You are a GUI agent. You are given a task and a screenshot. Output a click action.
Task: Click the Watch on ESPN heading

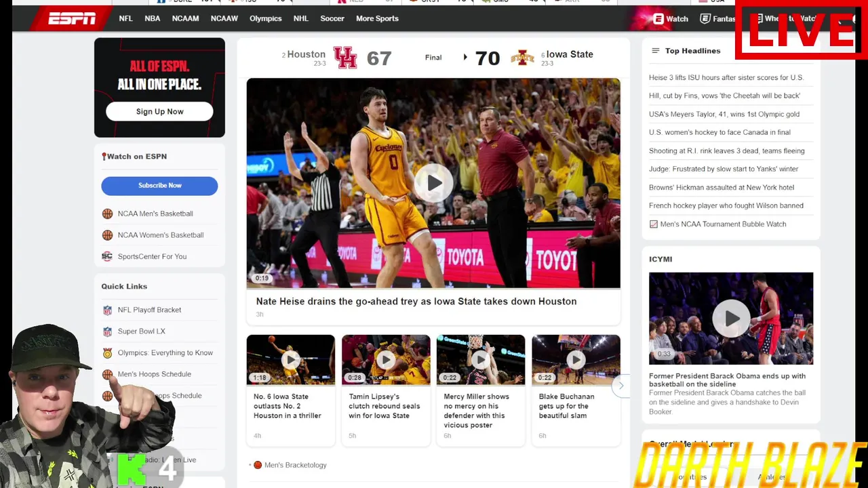coord(137,157)
